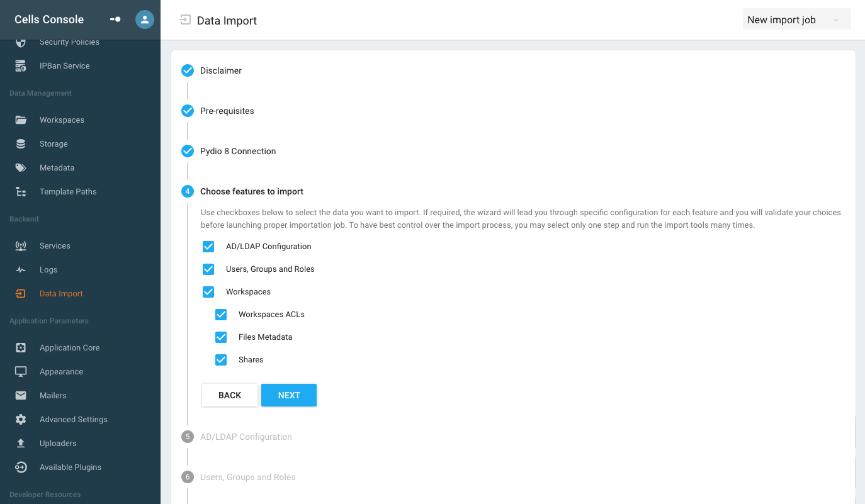The width and height of the screenshot is (865, 504).
Task: Open Services in the sidebar
Action: [x=55, y=246]
